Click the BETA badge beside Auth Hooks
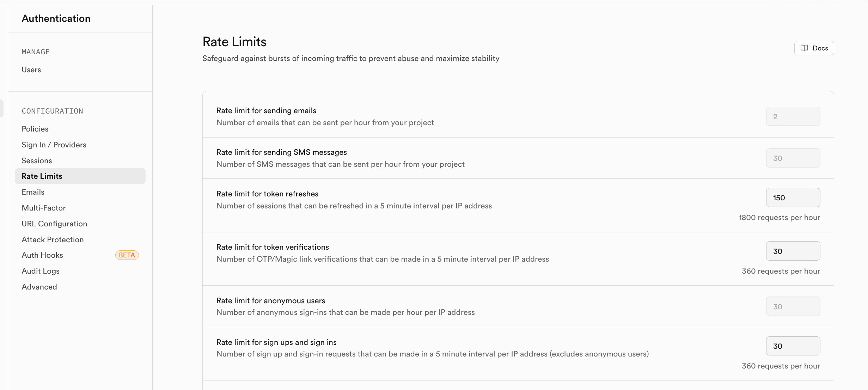Image resolution: width=868 pixels, height=390 pixels. click(127, 255)
